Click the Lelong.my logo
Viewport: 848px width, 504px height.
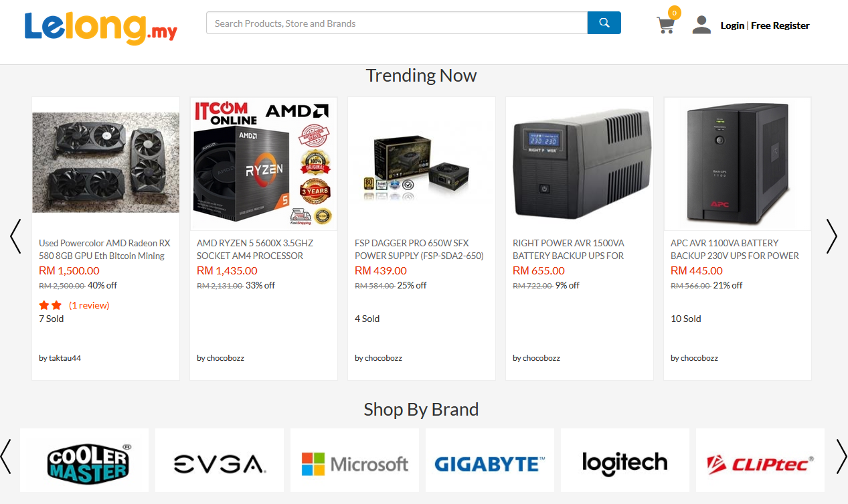[x=100, y=27]
